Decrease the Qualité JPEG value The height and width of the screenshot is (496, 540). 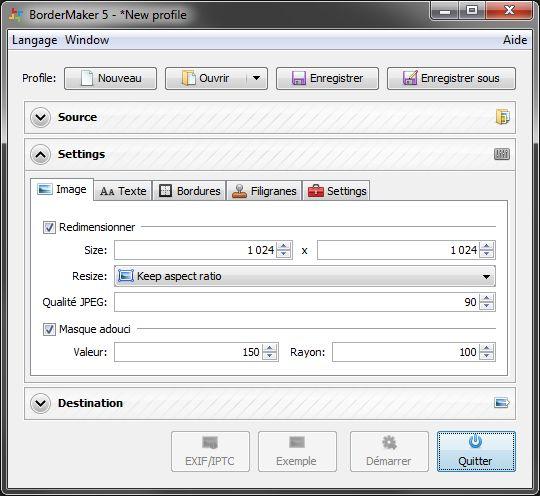(x=487, y=306)
